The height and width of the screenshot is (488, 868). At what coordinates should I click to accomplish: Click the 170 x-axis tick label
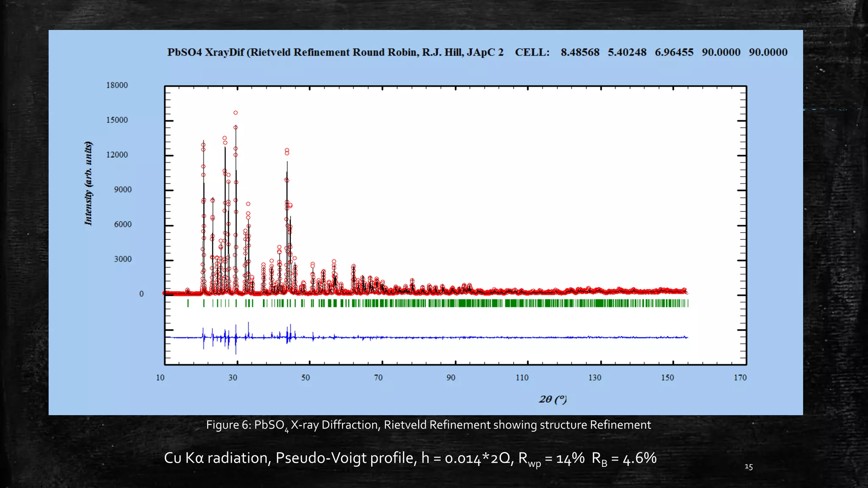(x=740, y=377)
